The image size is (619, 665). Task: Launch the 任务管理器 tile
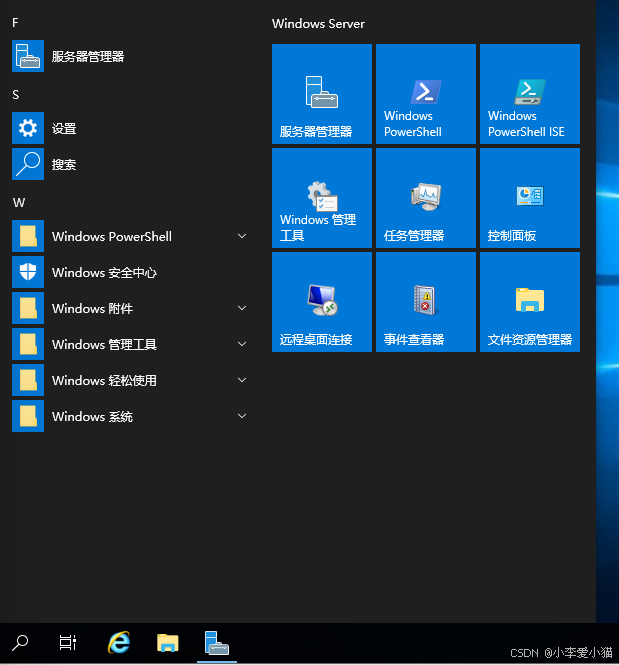click(426, 198)
